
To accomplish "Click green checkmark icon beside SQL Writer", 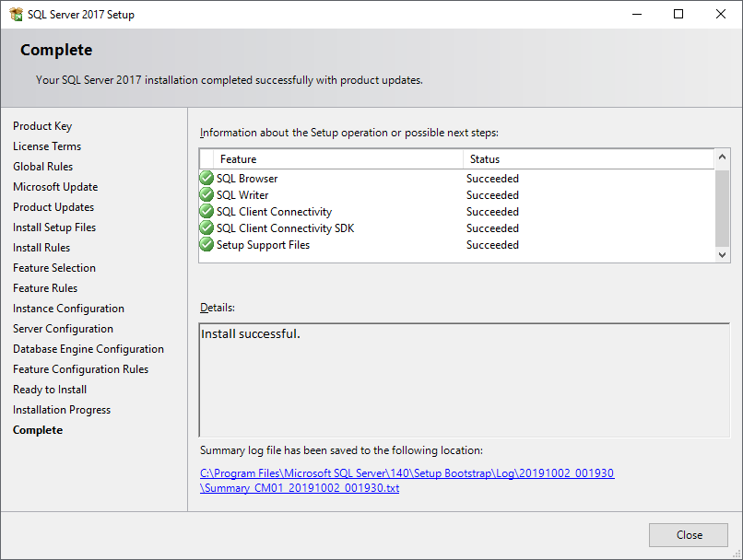I will (206, 195).
